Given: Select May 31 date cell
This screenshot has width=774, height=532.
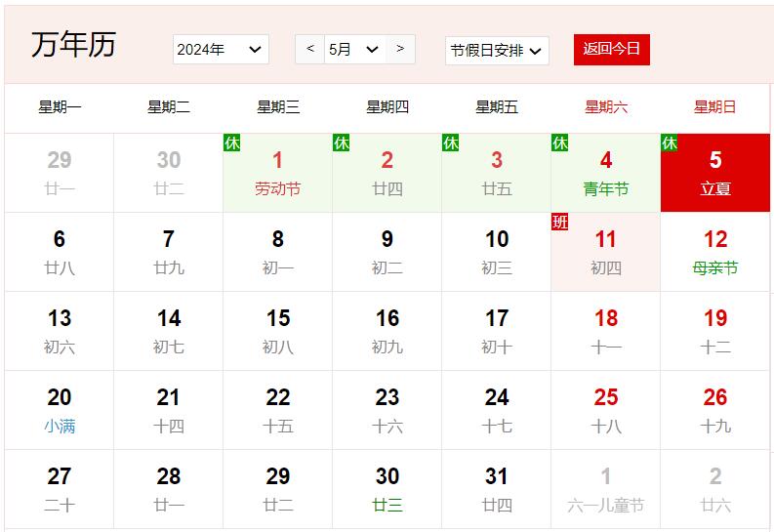Looking at the screenshot, I should [496, 489].
